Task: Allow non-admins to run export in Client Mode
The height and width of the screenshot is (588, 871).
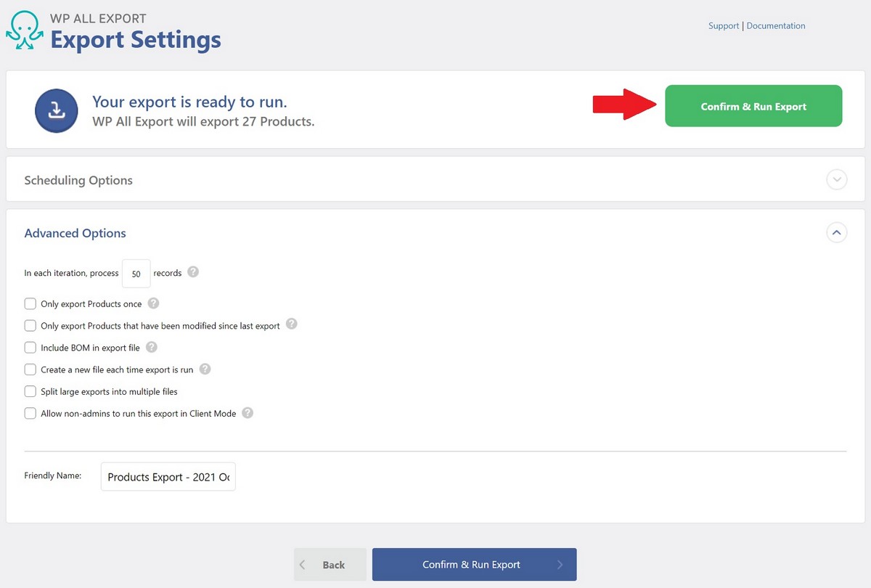Action: point(30,413)
